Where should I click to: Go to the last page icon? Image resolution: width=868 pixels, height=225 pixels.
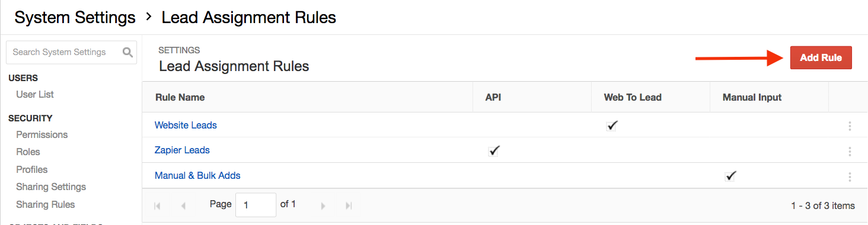349,205
